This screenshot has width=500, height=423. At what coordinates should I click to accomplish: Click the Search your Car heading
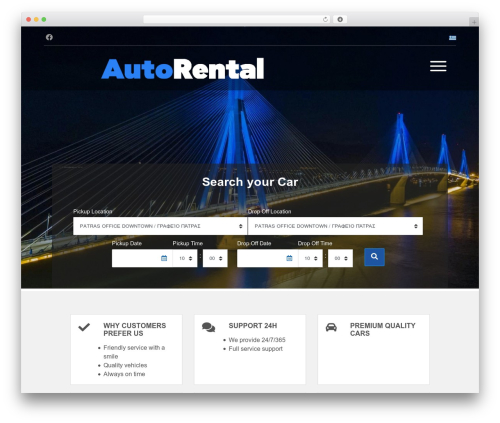(250, 182)
